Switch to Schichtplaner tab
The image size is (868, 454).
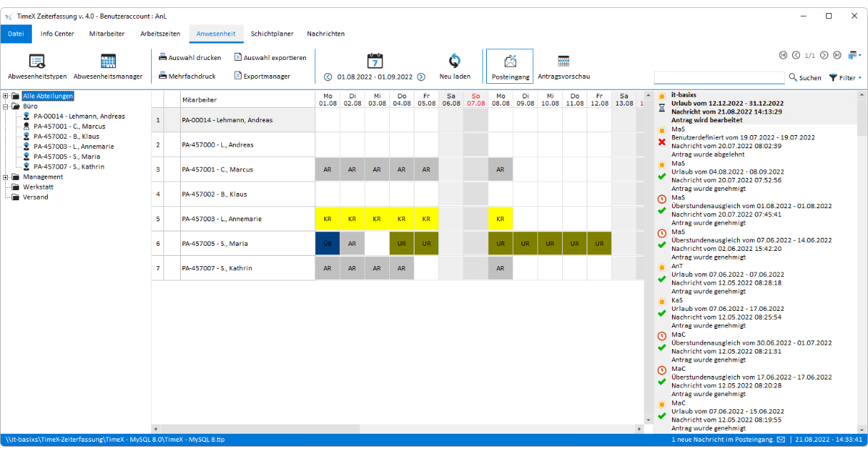(x=271, y=33)
